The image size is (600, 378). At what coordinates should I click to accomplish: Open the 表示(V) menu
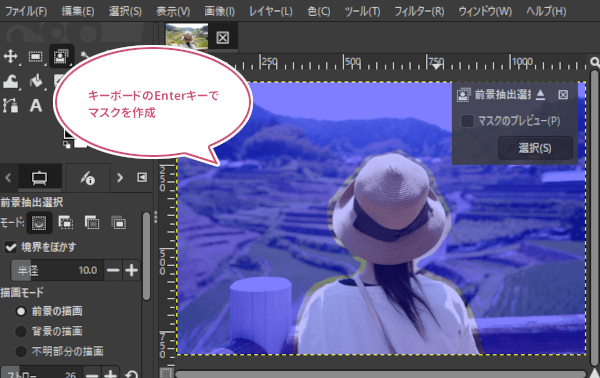click(173, 11)
